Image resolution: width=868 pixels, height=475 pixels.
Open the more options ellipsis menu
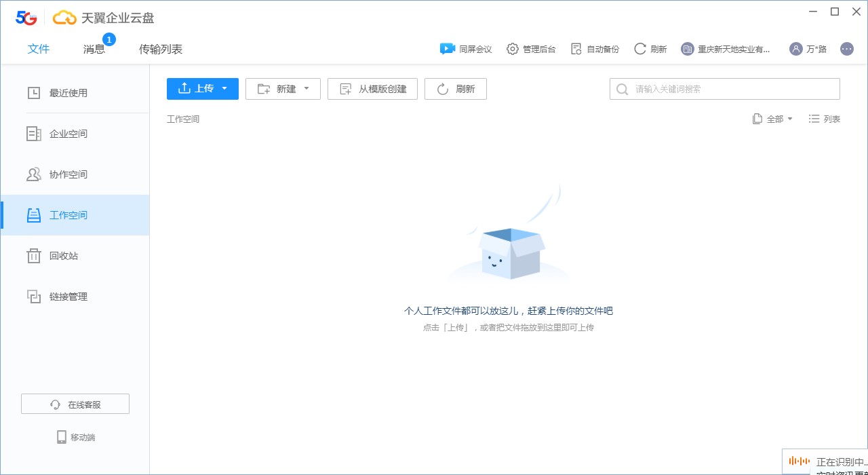846,48
